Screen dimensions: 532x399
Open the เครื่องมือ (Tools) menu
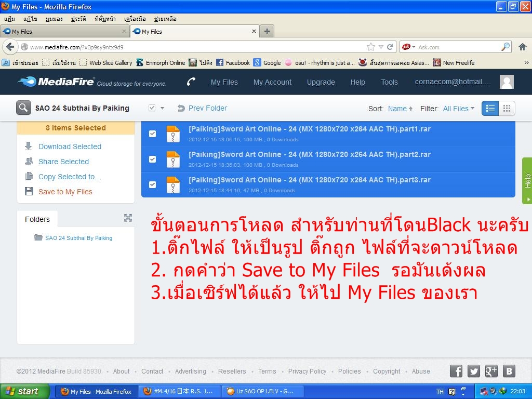point(135,19)
